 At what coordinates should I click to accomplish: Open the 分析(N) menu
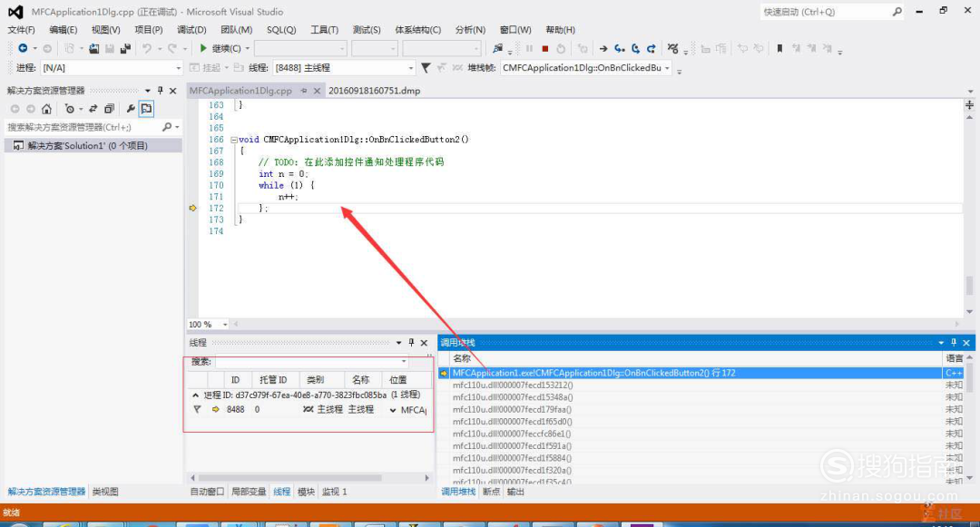click(470, 29)
